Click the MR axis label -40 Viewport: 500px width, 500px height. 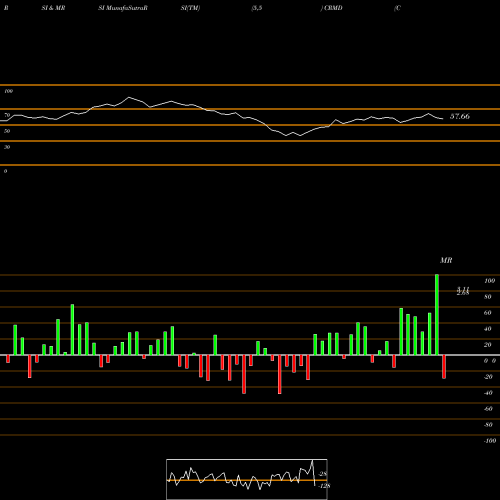click(x=488, y=393)
